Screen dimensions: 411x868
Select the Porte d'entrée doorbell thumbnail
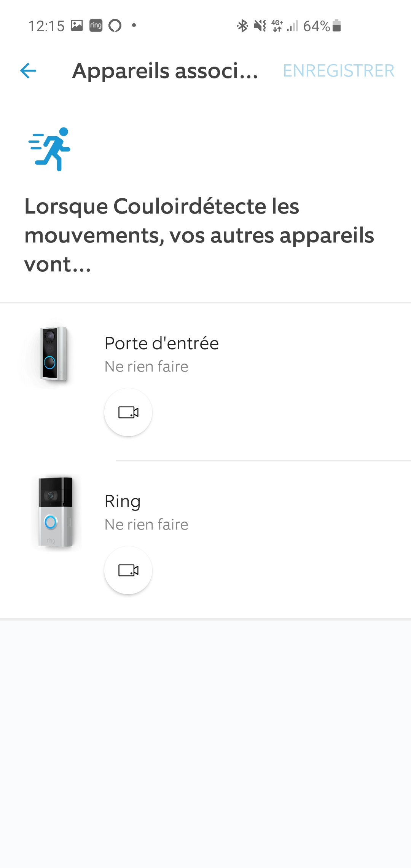tap(54, 354)
